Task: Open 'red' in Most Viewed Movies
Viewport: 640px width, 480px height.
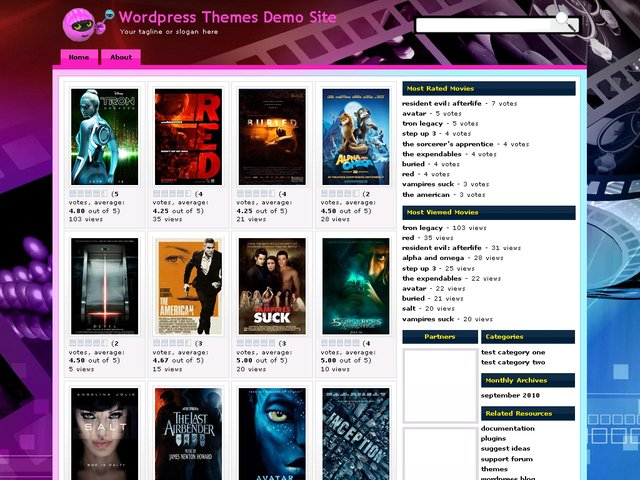Action: [408, 238]
